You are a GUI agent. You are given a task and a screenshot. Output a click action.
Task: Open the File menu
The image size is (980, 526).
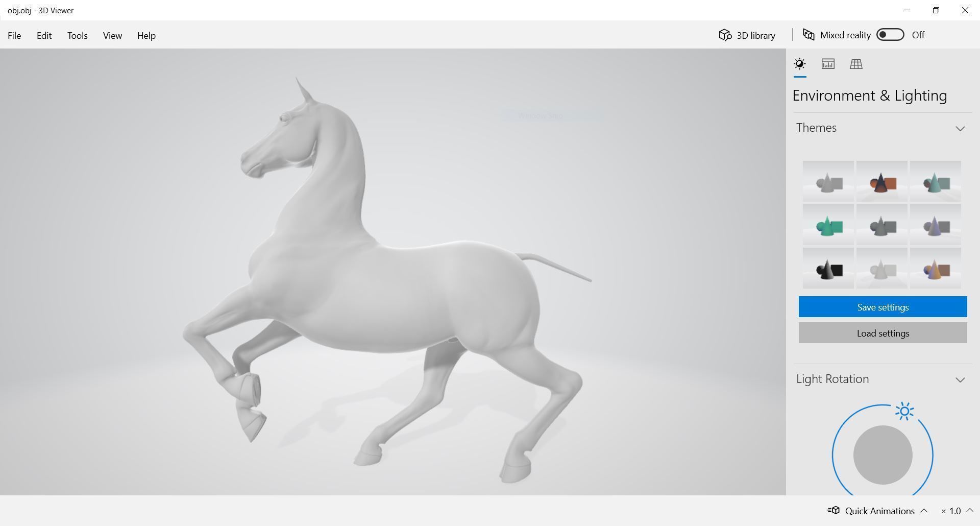pos(14,35)
